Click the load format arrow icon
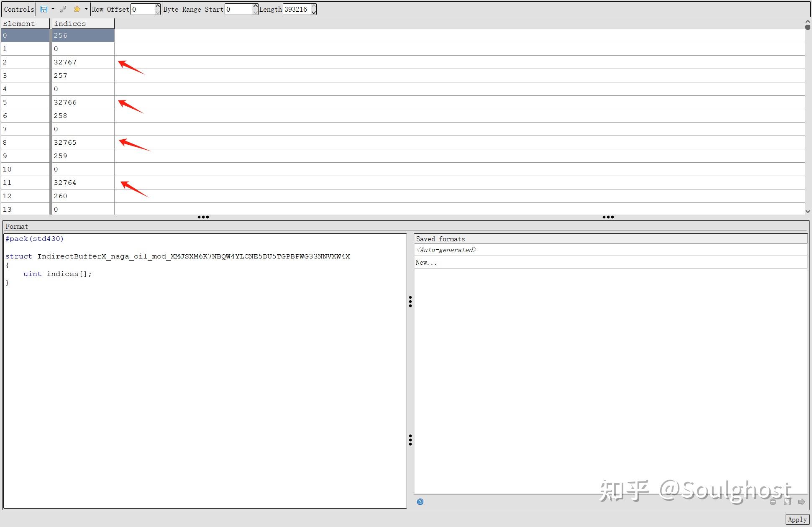The image size is (812, 527). click(801, 502)
